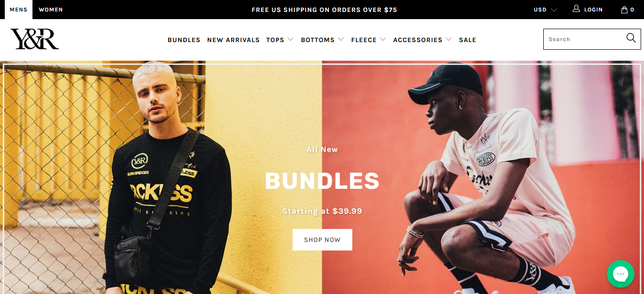
Task: Expand the BOTTOMS dropdown menu
Action: click(322, 40)
